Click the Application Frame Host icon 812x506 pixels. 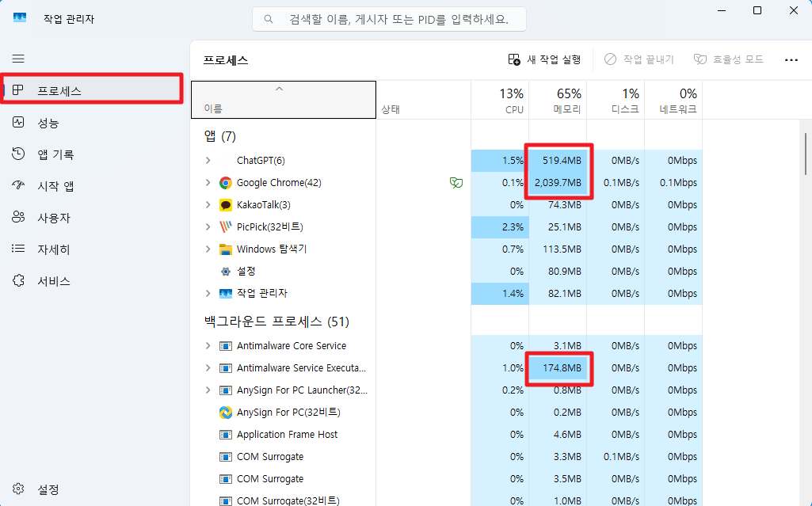(225, 435)
